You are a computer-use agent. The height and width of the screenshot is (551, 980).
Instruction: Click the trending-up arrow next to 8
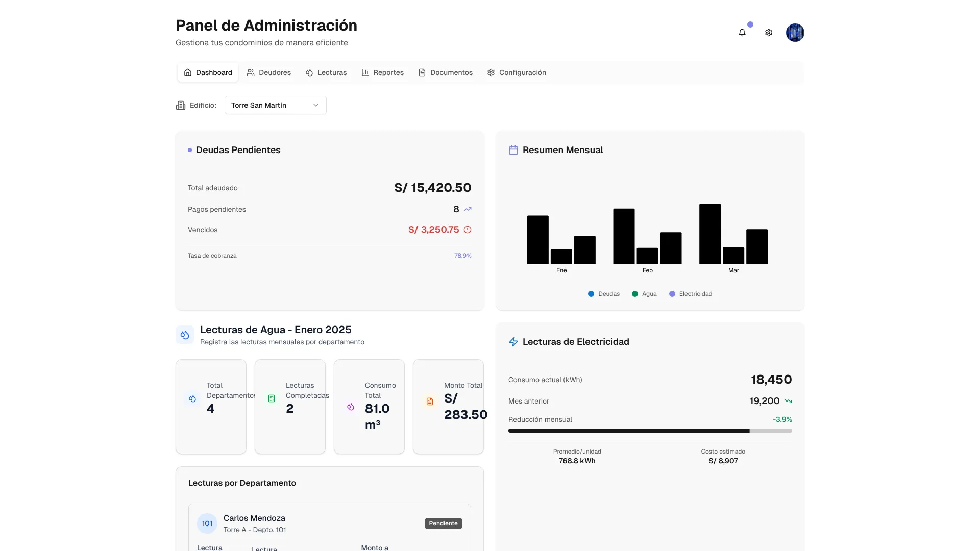coord(468,209)
